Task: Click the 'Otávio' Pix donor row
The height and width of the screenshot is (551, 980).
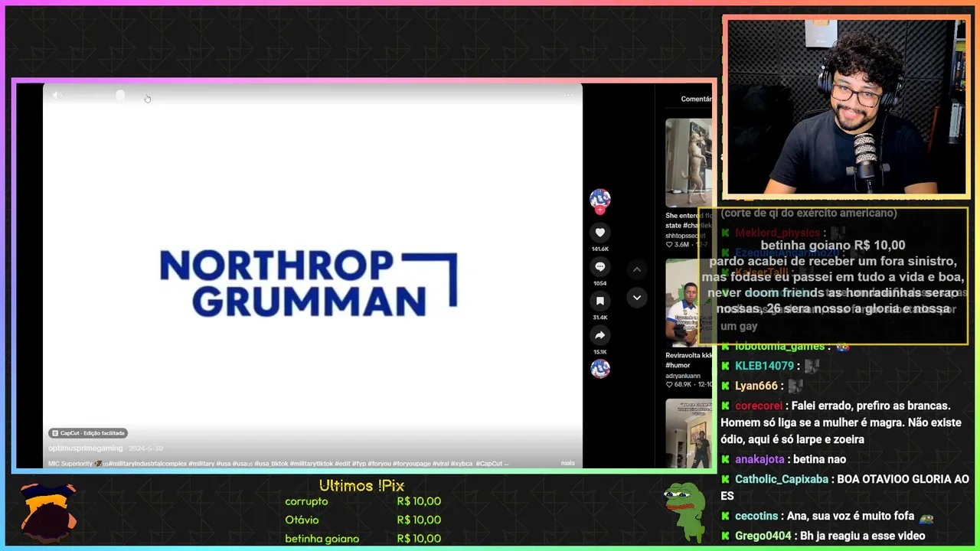Action: point(363,520)
